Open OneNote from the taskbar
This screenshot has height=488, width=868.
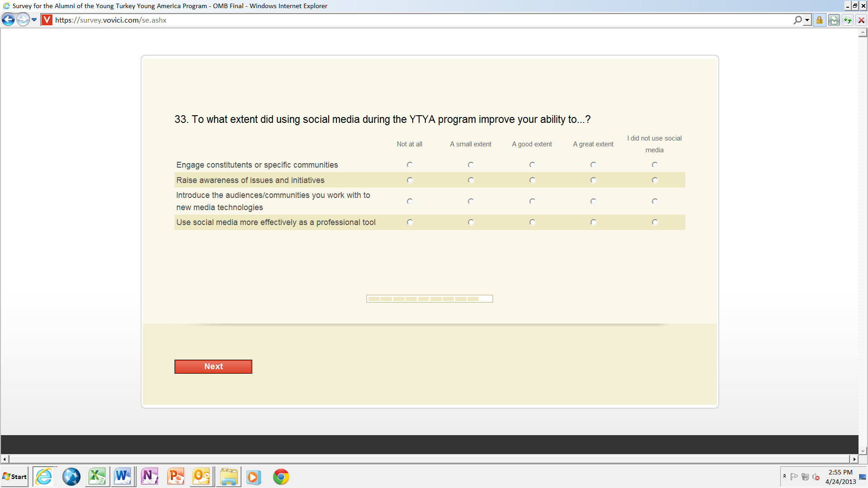click(149, 477)
